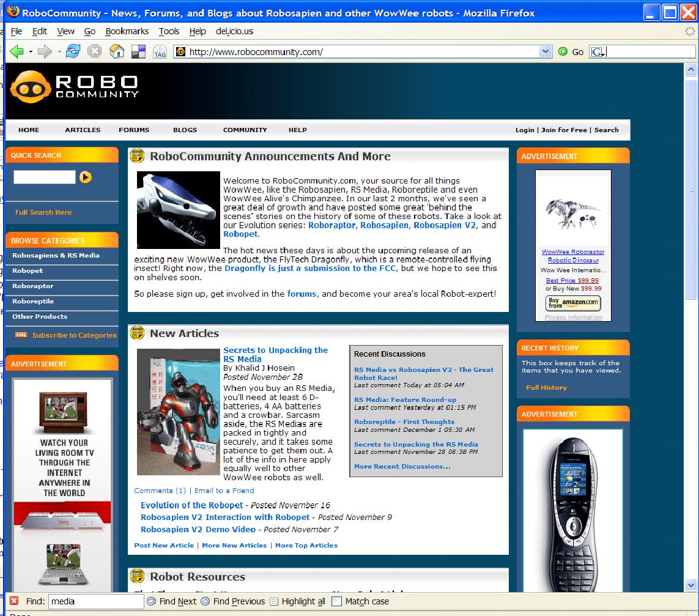The width and height of the screenshot is (699, 616).
Task: Click the Post New Article link
Action: pos(164,545)
